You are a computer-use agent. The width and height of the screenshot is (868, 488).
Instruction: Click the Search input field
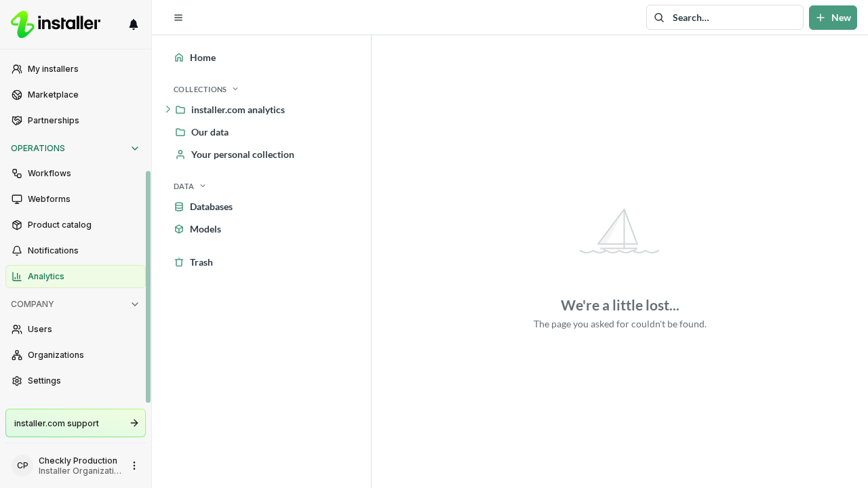coord(725,18)
